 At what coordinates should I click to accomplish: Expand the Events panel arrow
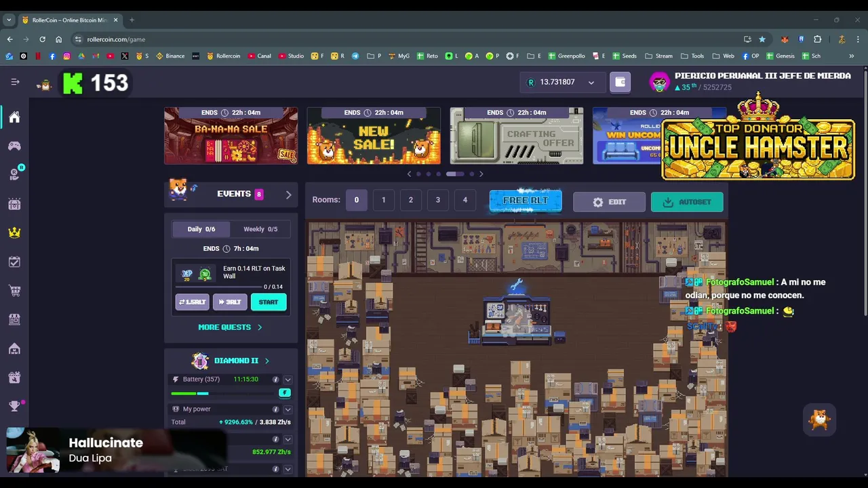(288, 195)
